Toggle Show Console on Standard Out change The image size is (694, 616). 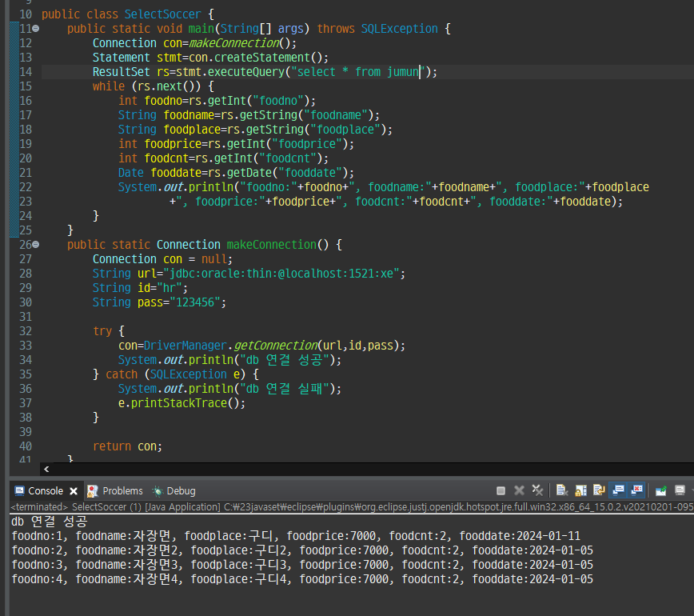618,490
